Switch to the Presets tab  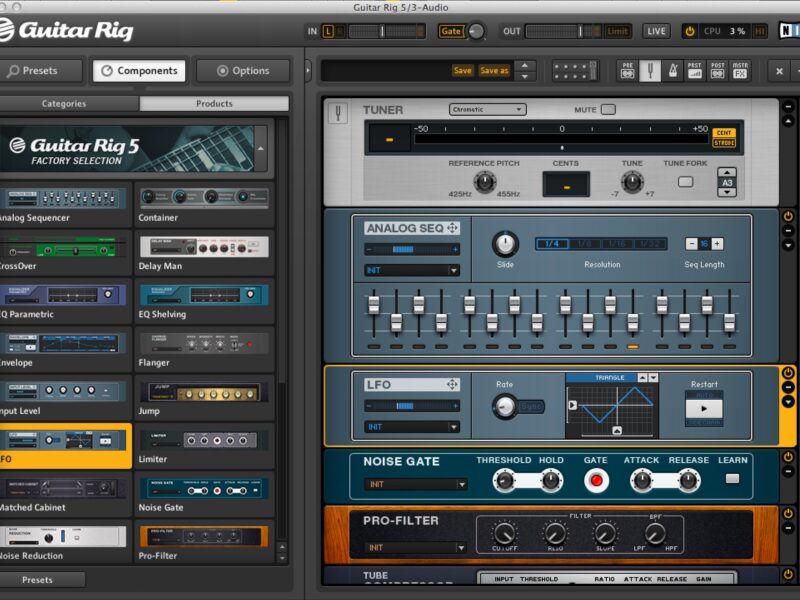(45, 71)
